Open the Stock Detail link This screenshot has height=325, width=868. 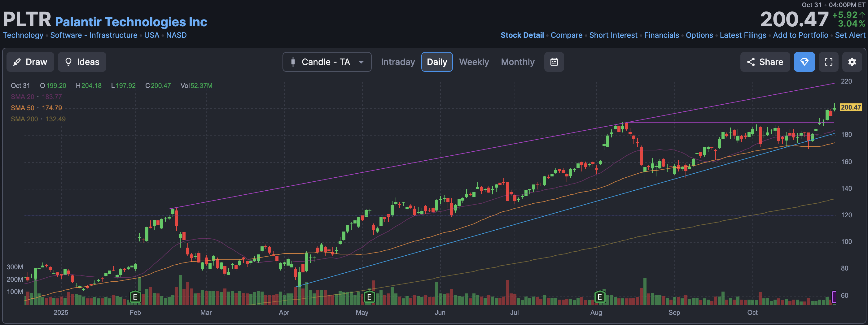[522, 35]
